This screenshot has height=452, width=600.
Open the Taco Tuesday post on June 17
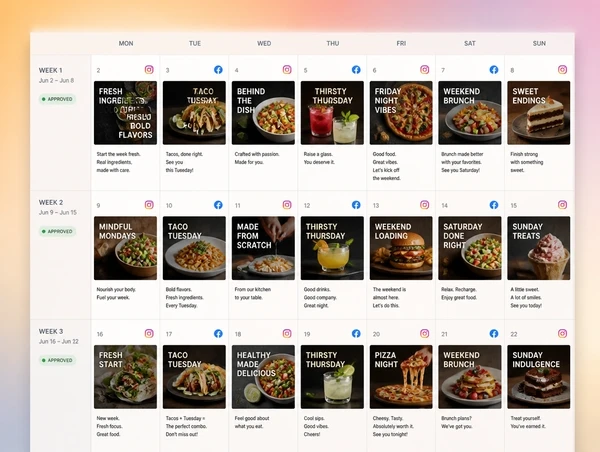(194, 377)
